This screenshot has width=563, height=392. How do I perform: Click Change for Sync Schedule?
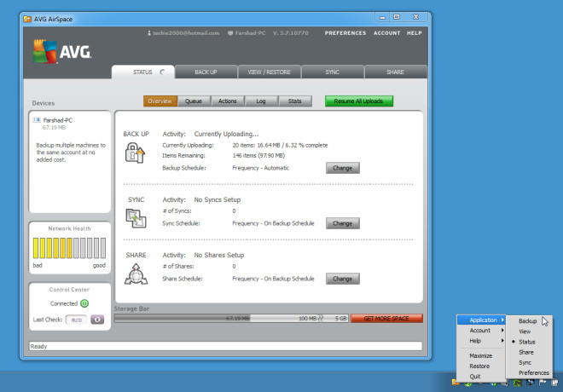click(x=343, y=223)
